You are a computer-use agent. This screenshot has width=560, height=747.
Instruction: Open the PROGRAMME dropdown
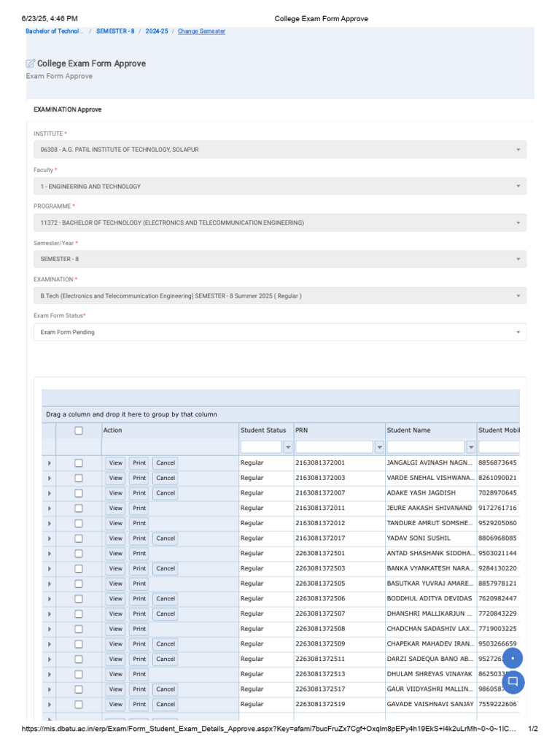[280, 222]
